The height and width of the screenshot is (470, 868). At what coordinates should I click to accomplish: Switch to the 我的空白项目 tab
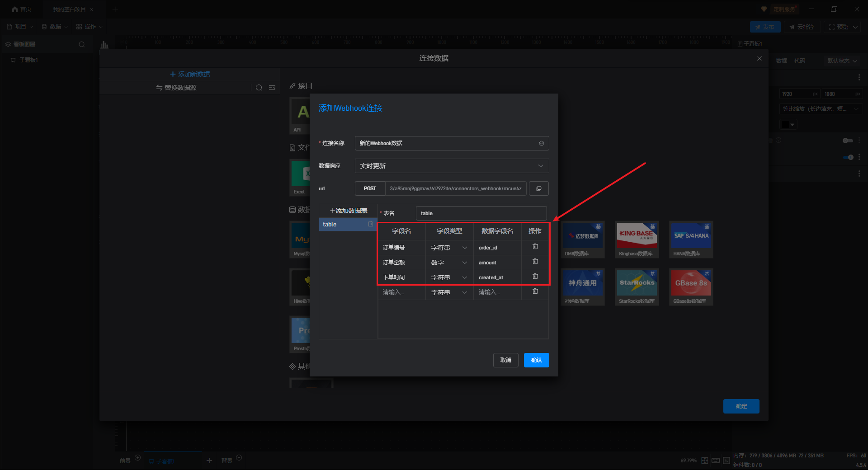[69, 9]
